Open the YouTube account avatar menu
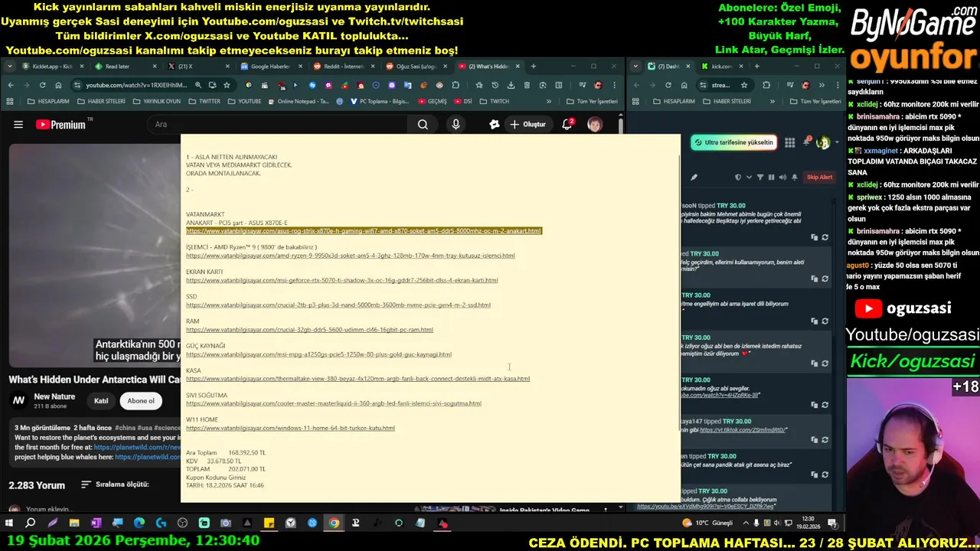Image resolution: width=980 pixels, height=551 pixels. pos(595,124)
